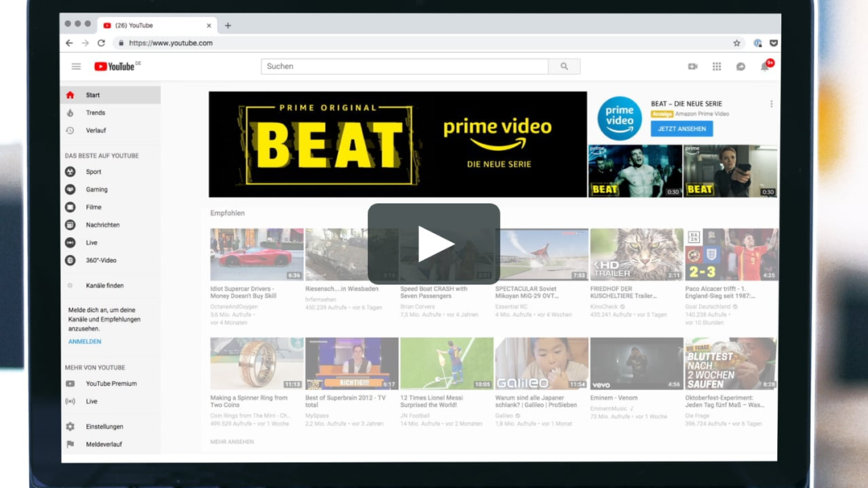Click the BEAT Prime Original banner

tap(397, 145)
